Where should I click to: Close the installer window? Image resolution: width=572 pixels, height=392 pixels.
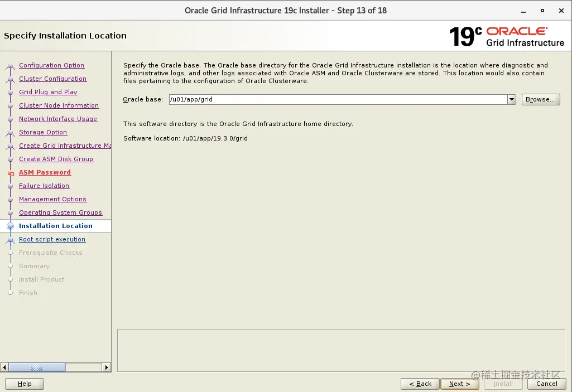point(561,11)
